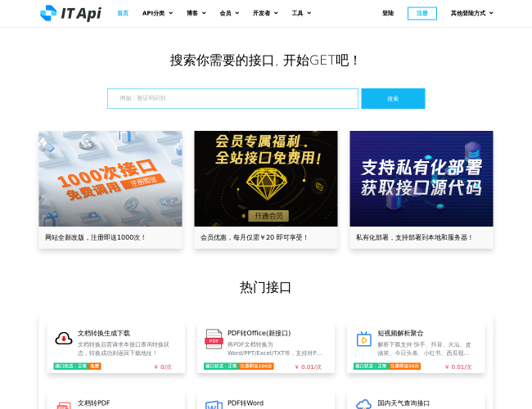The image size is (532, 409).
Task: Click the 热门接口 section heading
Action: [266, 287]
